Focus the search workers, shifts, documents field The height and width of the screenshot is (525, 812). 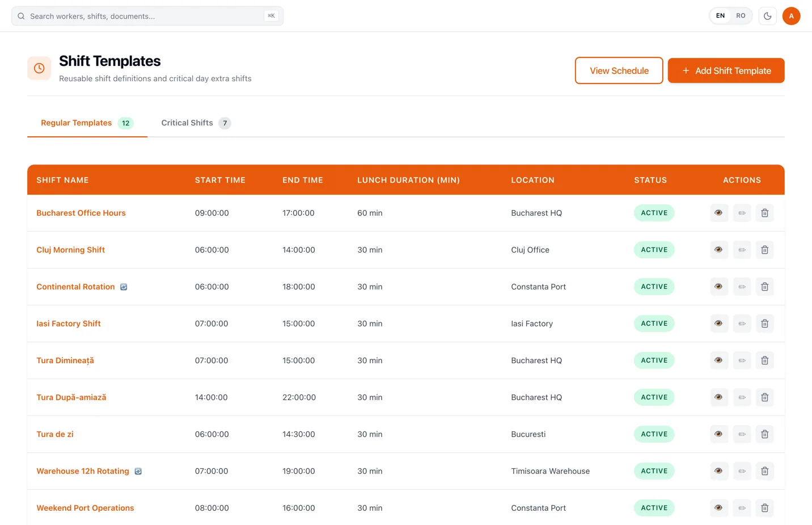pos(147,16)
